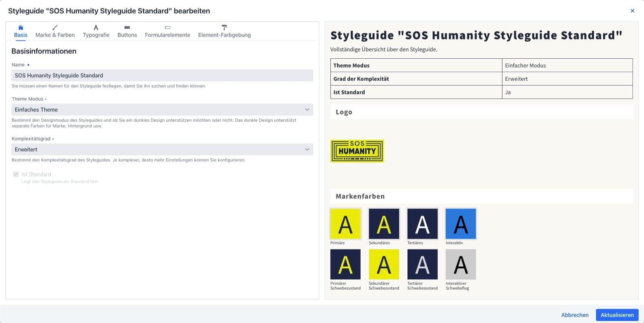Open the Marke & Farben tab
644x323 pixels.
pyautogui.click(x=55, y=35)
